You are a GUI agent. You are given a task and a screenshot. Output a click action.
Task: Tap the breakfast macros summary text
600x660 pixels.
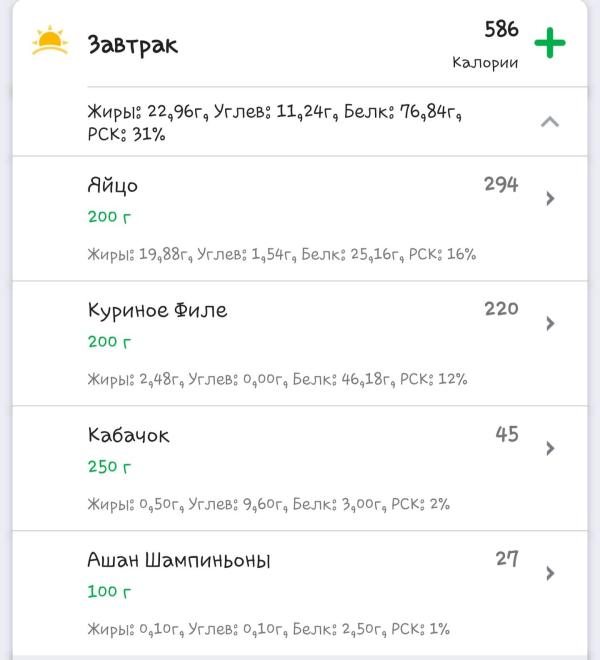point(275,122)
